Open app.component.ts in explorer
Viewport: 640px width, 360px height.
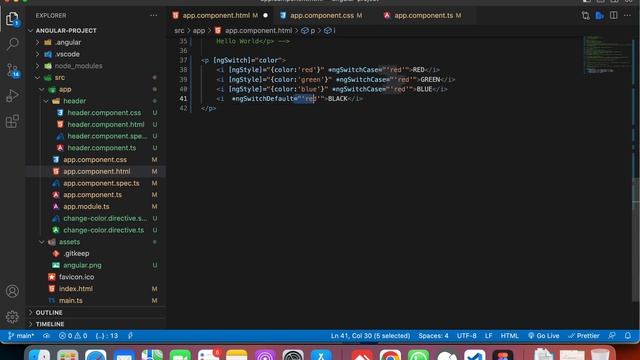[x=92, y=195]
